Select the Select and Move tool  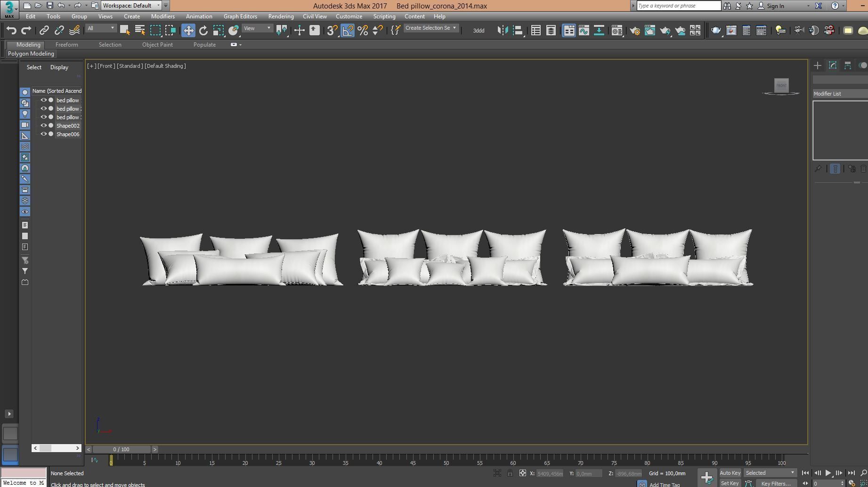(x=188, y=31)
